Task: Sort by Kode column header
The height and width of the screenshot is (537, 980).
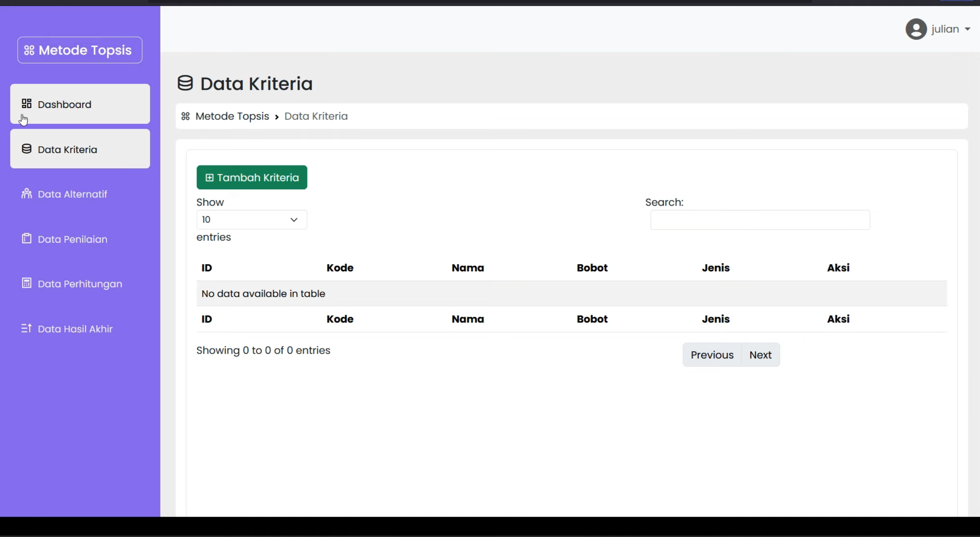Action: pyautogui.click(x=340, y=268)
